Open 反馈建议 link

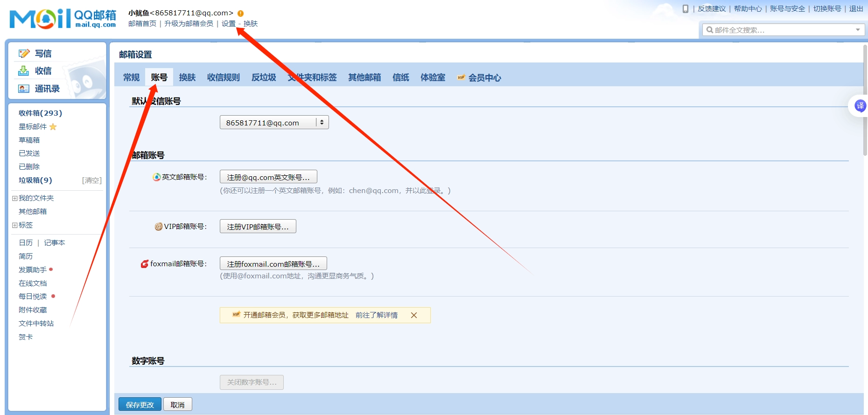712,9
